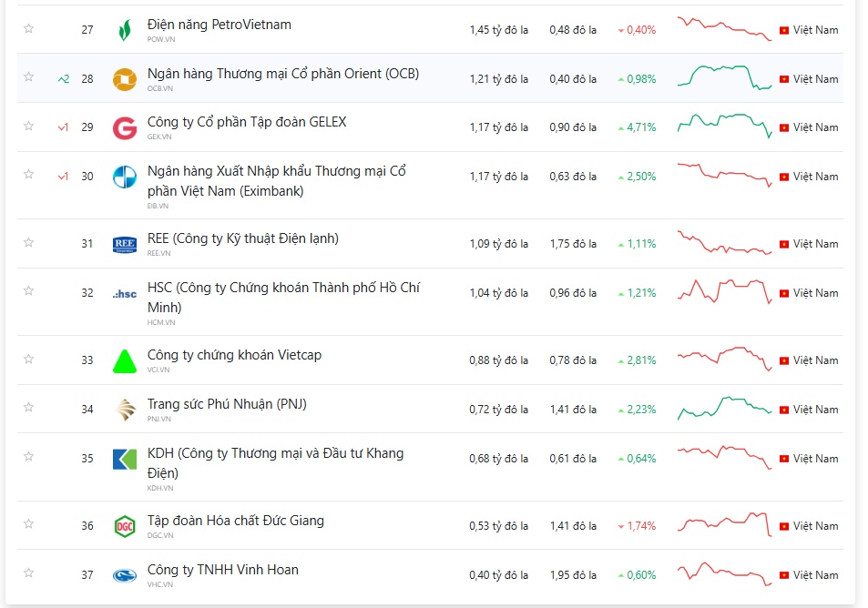868x608 pixels.
Task: Click market cap 0,40 tỷ đô la
Action: pos(499,575)
